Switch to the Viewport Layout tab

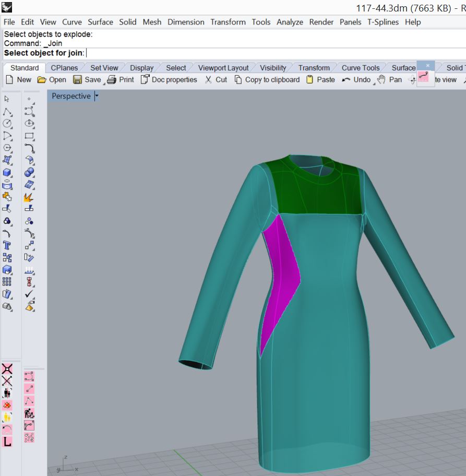click(x=223, y=68)
